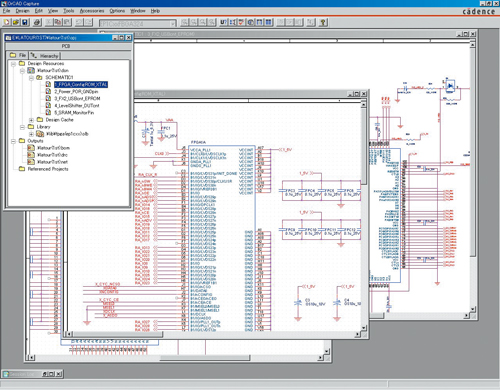The width and height of the screenshot is (500, 390).
Task: Open the Accessories menu
Action: tap(92, 11)
